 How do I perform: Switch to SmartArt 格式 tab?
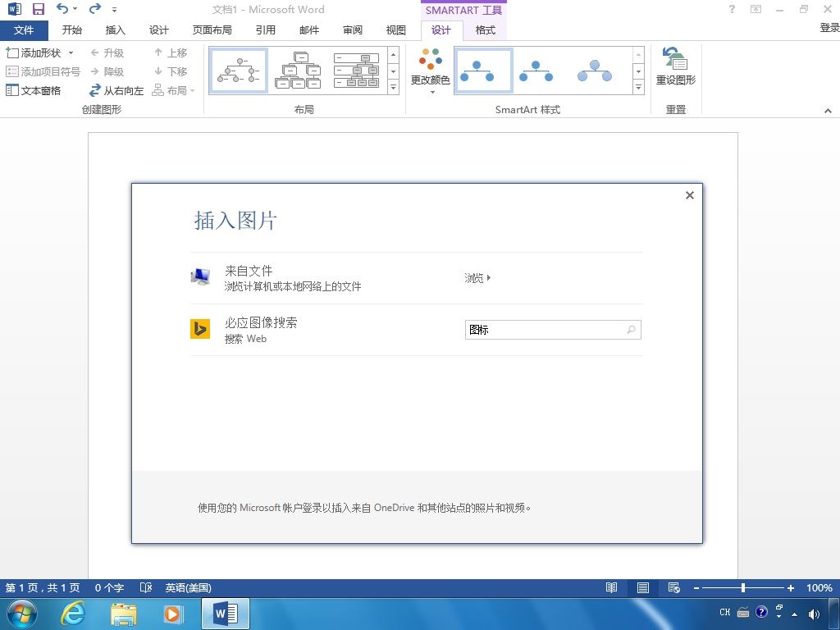pos(485,30)
